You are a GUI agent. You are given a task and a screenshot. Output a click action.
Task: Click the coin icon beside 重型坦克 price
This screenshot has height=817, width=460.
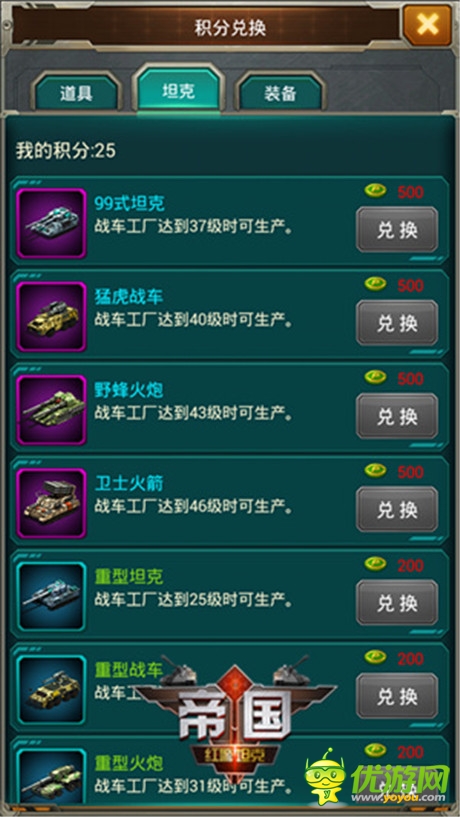375,564
